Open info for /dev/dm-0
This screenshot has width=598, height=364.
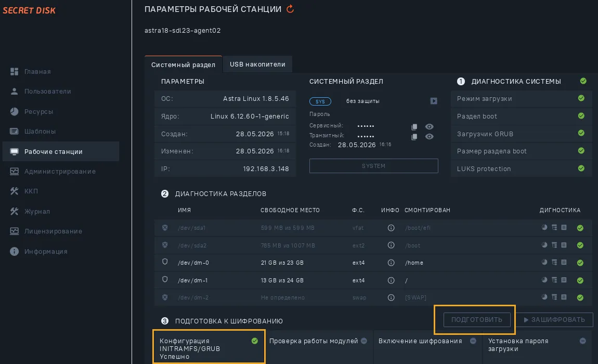pos(391,263)
